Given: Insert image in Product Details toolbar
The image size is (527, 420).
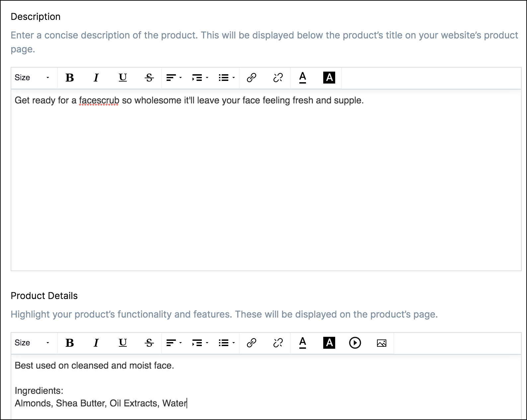Looking at the screenshot, I should 382,343.
